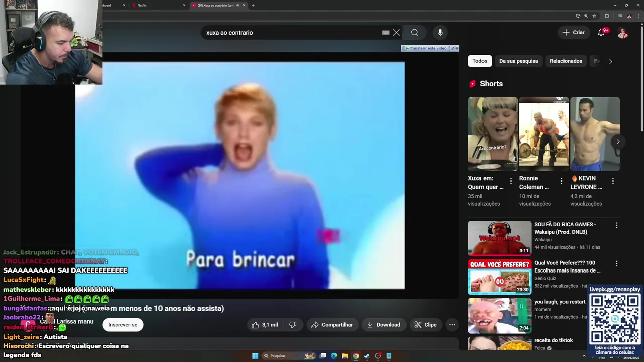Screen dimensions: 644x362
Task: Create a Clipe from the video
Action: 426,325
